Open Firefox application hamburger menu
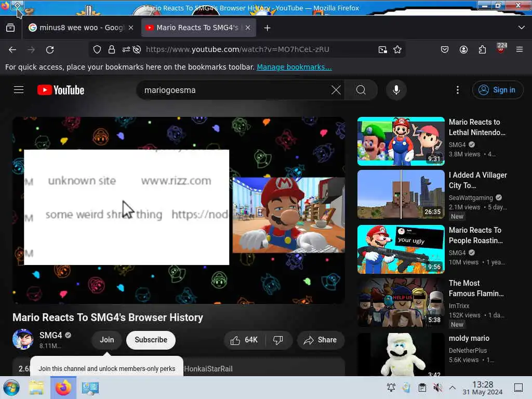The height and width of the screenshot is (399, 532). pos(520,49)
